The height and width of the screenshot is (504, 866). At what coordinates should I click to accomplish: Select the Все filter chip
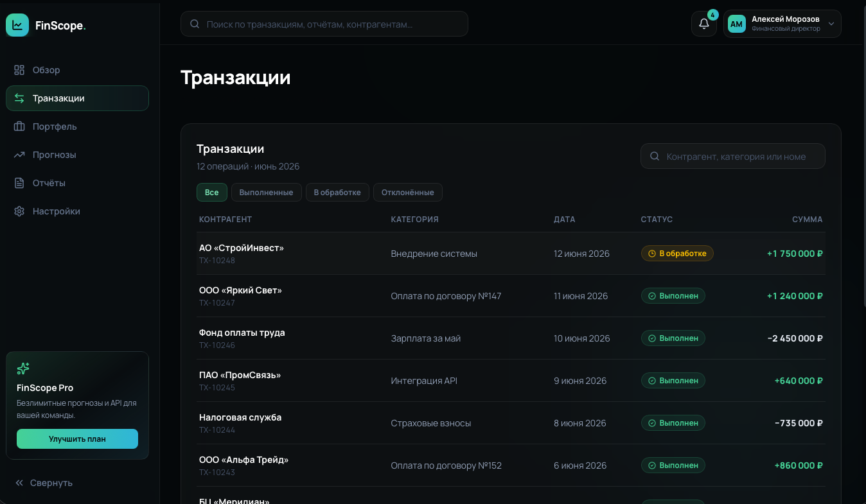point(212,193)
